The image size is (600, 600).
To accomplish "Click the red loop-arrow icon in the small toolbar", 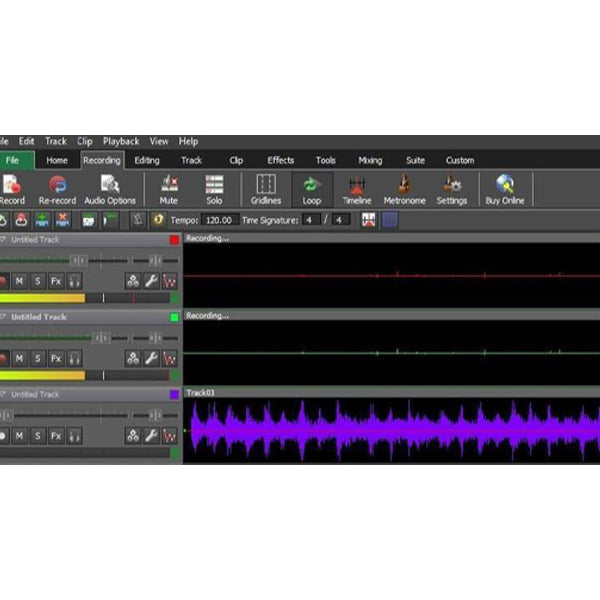I will (x=21, y=220).
